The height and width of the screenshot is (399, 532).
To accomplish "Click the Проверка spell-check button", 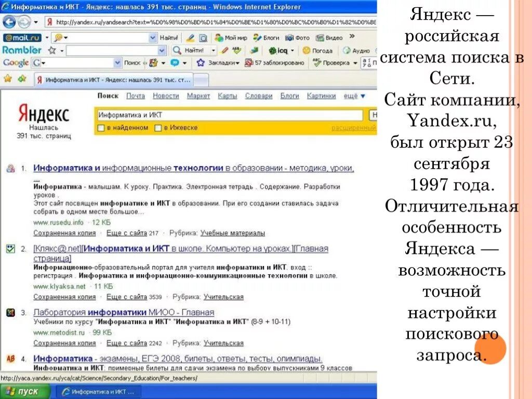I will pos(331,63).
